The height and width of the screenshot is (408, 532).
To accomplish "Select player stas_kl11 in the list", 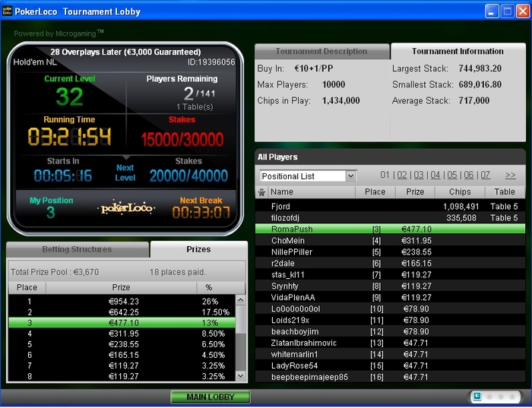I will click(x=390, y=275).
